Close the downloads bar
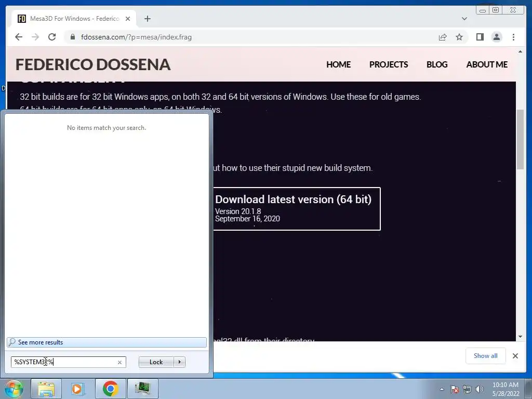Image resolution: width=532 pixels, height=399 pixels. point(515,355)
